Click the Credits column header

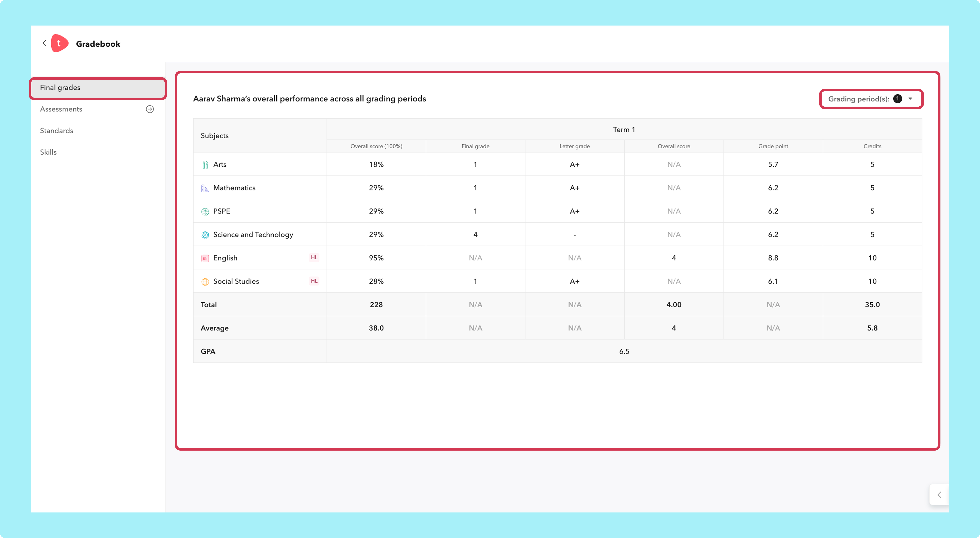872,146
